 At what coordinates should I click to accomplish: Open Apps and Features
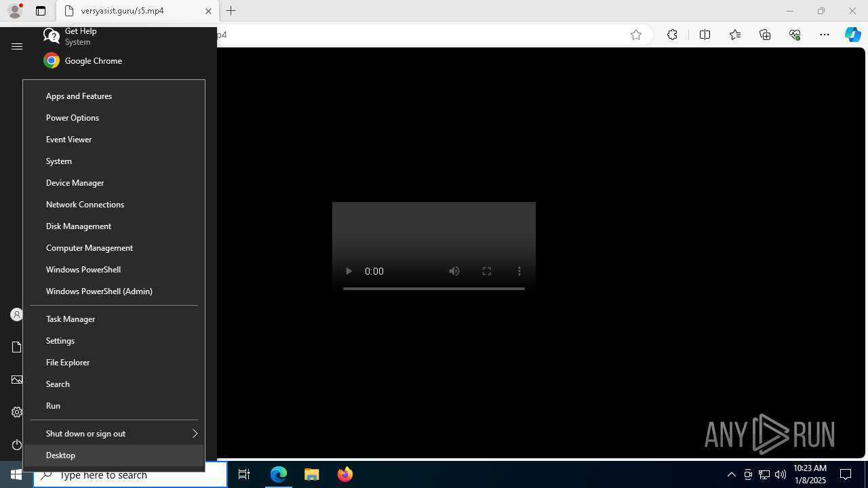(x=114, y=96)
